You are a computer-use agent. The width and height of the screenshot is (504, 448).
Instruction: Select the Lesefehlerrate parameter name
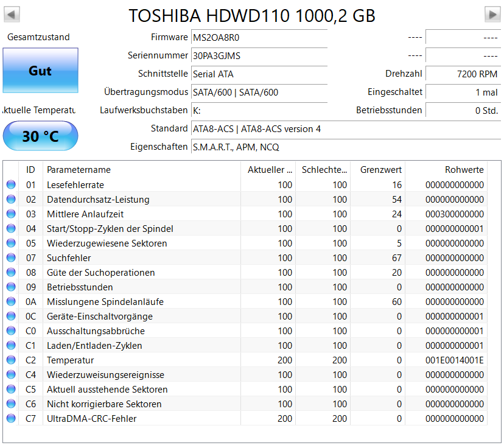75,185
